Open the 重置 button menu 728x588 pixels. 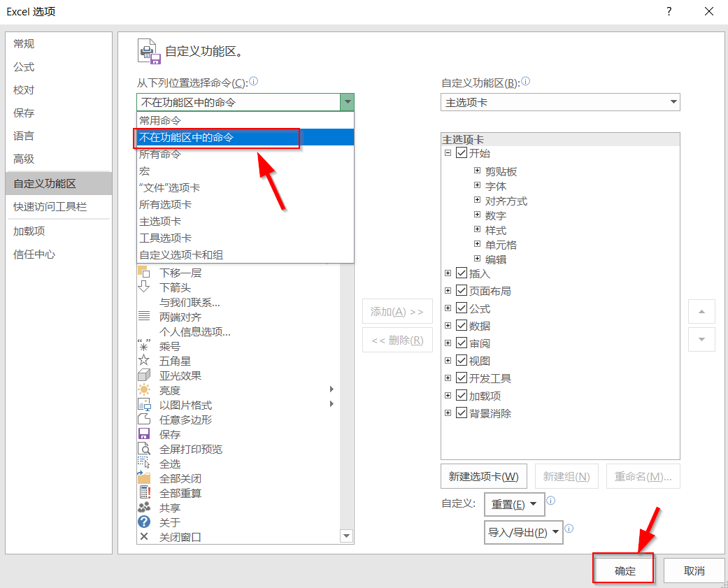pyautogui.click(x=515, y=504)
